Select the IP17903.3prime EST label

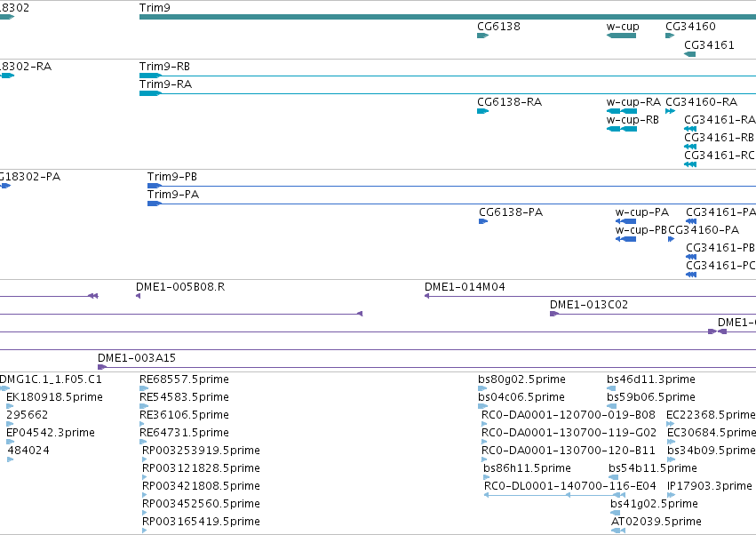[710, 486]
